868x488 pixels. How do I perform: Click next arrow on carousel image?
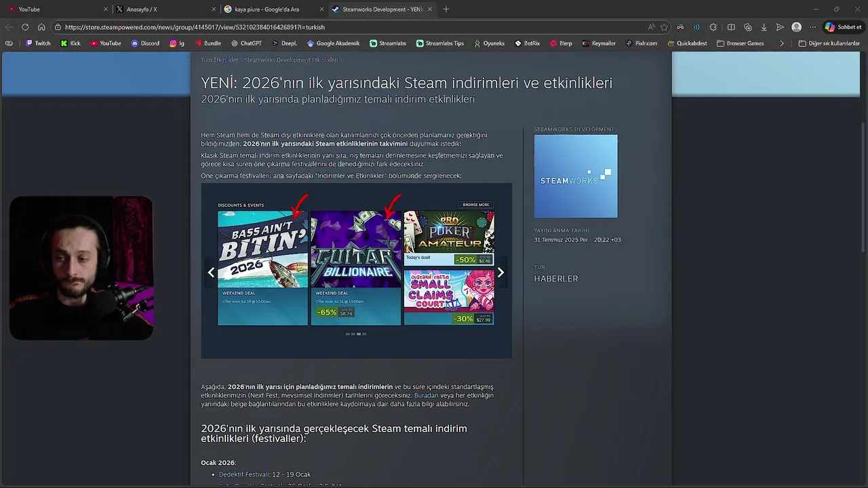click(500, 272)
